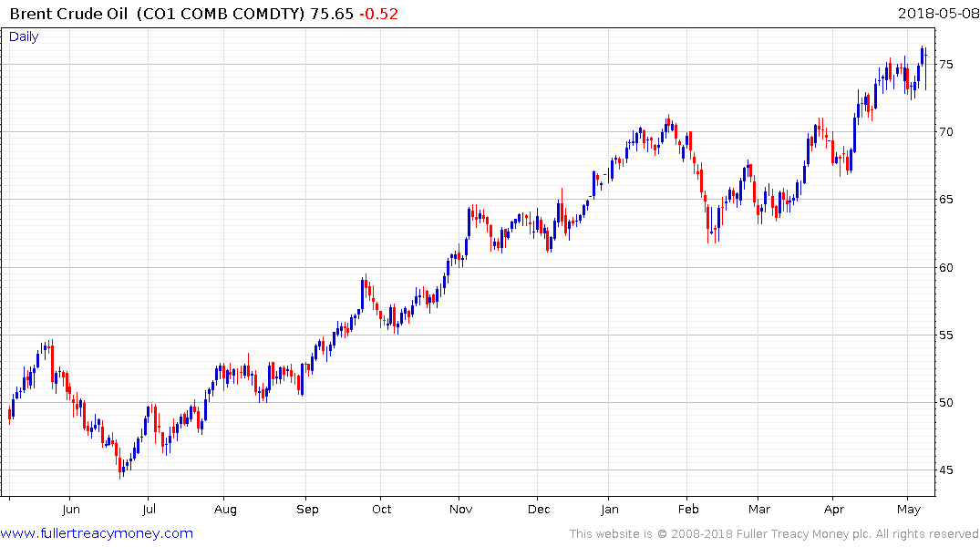Click the May label on the time axis
The width and height of the screenshot is (980, 547).
(909, 510)
